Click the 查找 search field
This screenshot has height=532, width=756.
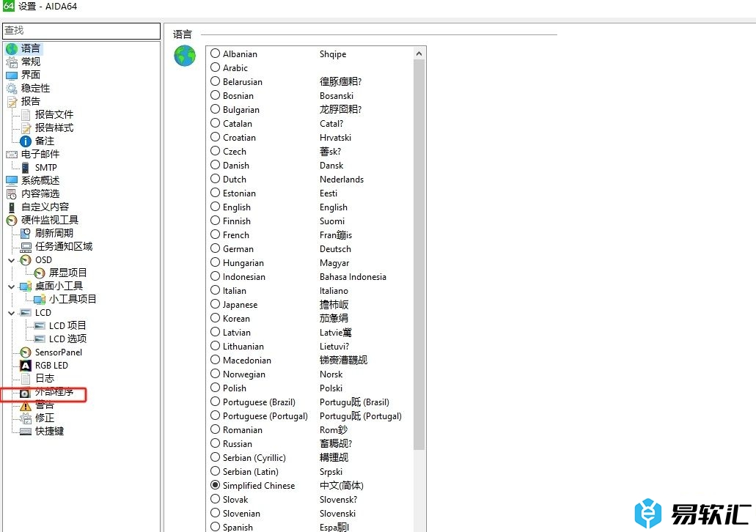pos(81,31)
